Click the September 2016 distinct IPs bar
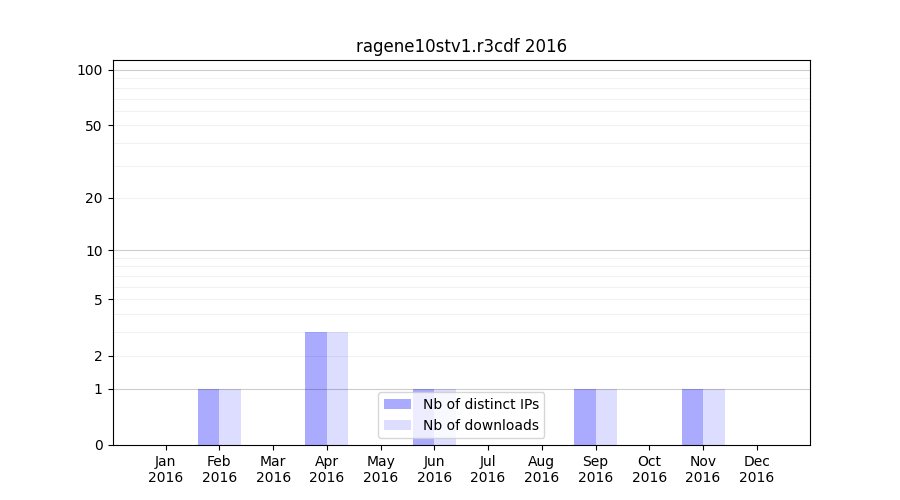 pyautogui.click(x=585, y=417)
